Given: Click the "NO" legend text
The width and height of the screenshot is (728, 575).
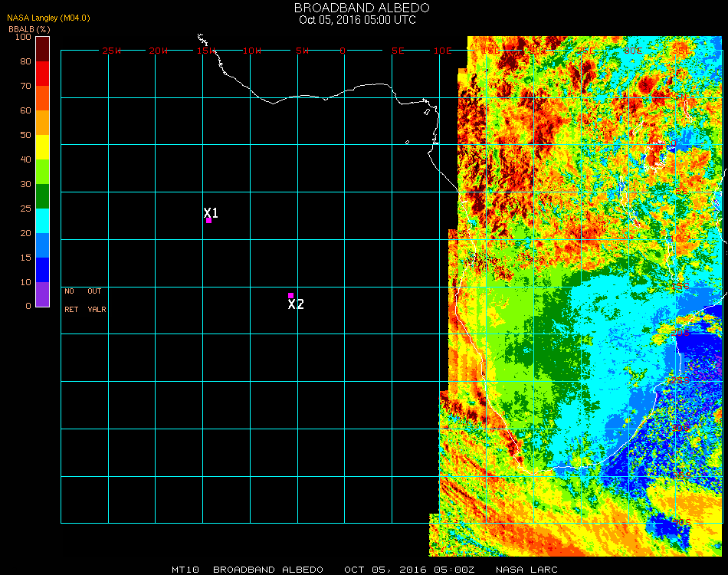Looking at the screenshot, I should point(69,291).
